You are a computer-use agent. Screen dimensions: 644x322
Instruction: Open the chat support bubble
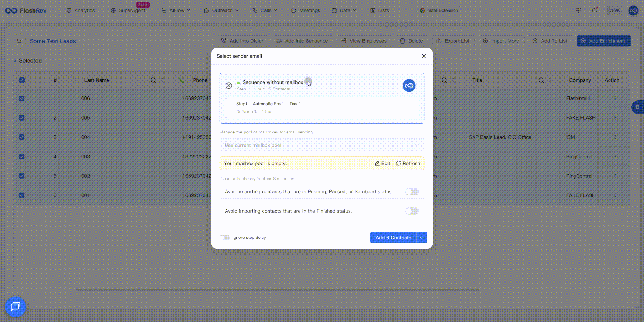coord(15,307)
